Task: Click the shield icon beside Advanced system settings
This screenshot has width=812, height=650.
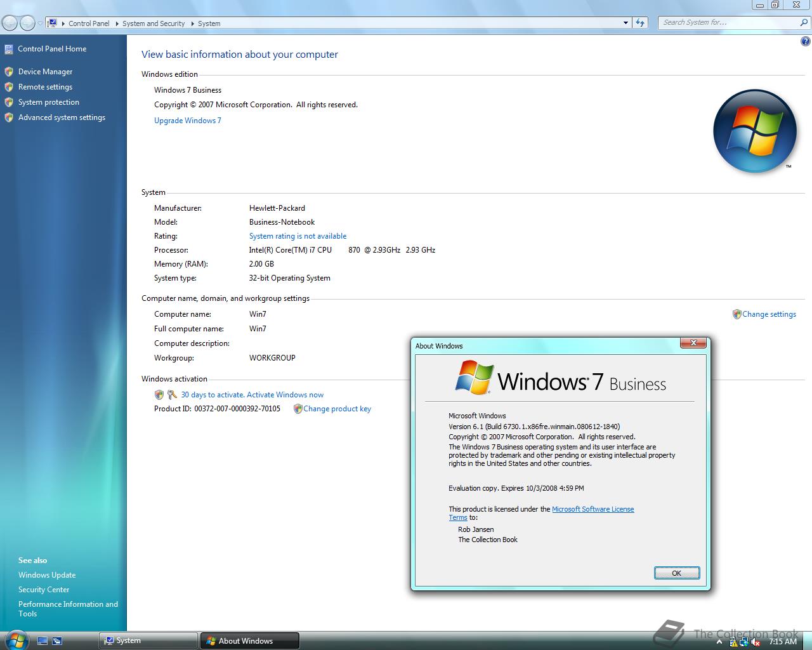Action: pos(9,117)
